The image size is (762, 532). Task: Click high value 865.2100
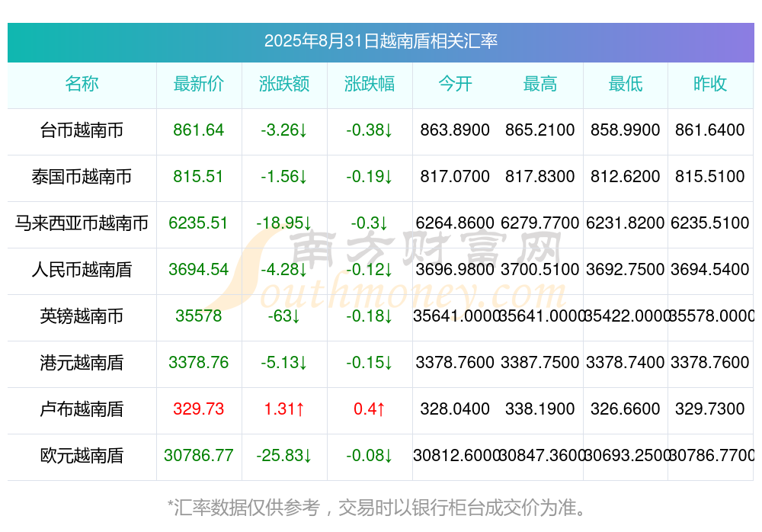pyautogui.click(x=540, y=130)
